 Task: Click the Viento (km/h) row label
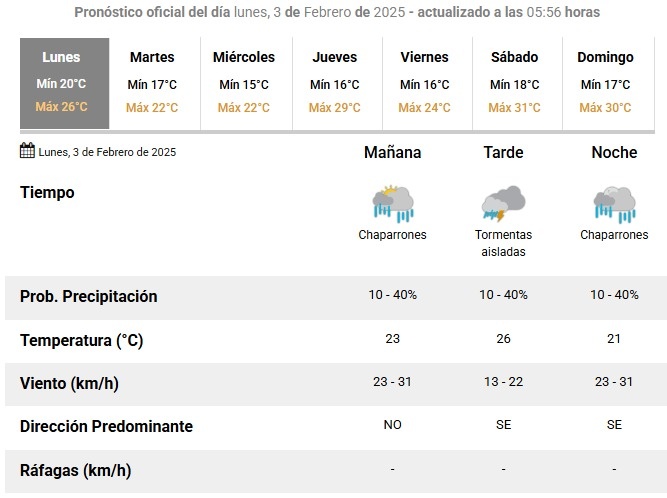69,384
